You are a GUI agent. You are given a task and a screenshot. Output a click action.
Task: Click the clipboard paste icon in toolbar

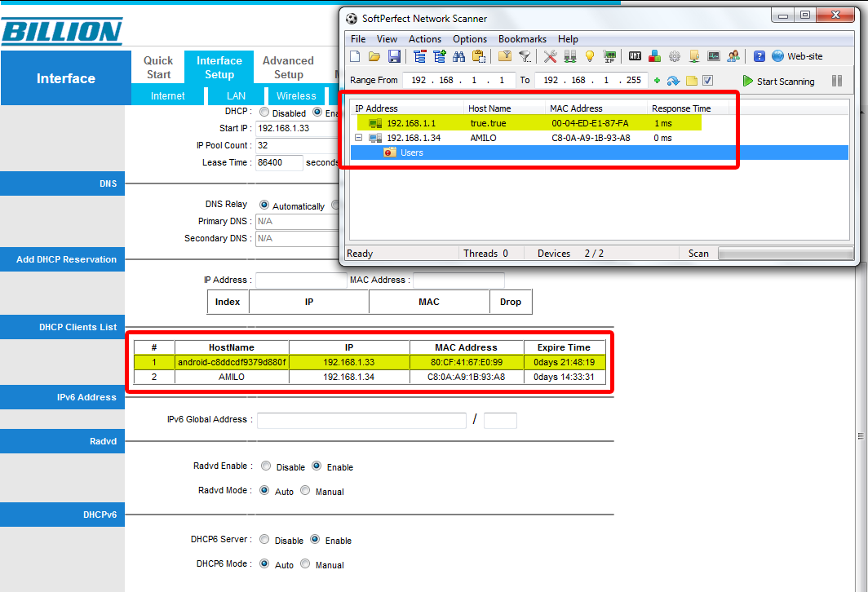pos(479,56)
